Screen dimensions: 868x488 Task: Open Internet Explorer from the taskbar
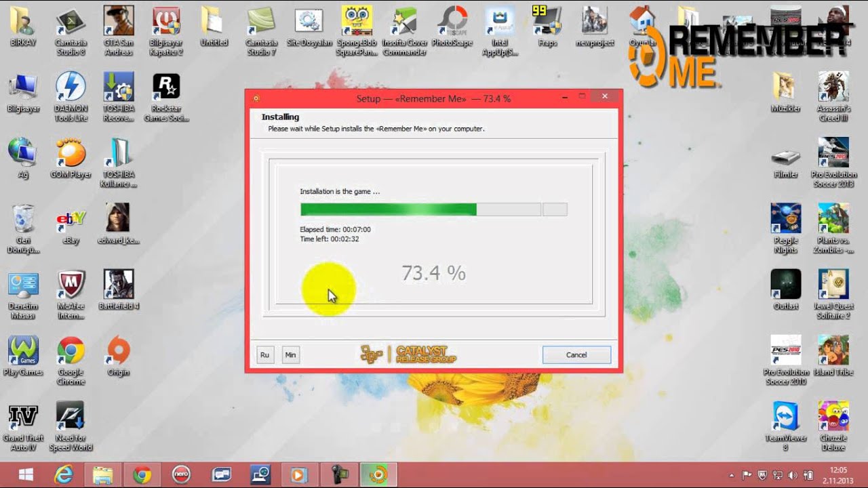[64, 474]
